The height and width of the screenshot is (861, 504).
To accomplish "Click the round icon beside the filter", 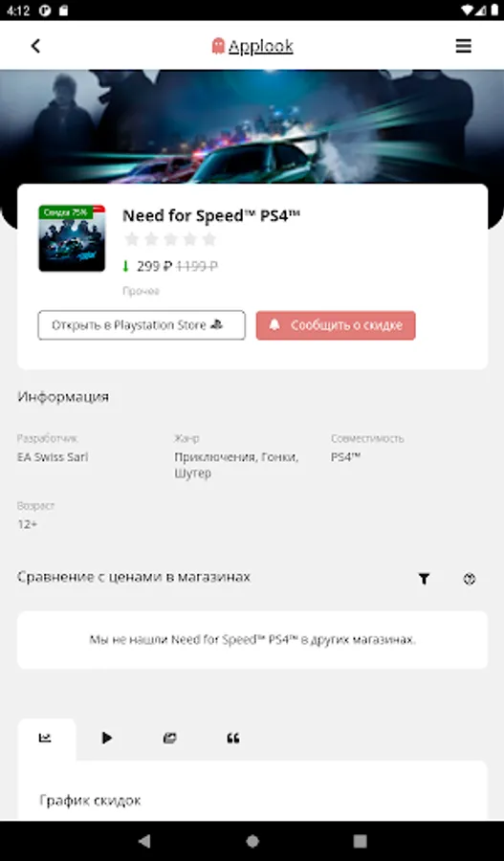I will tap(469, 578).
